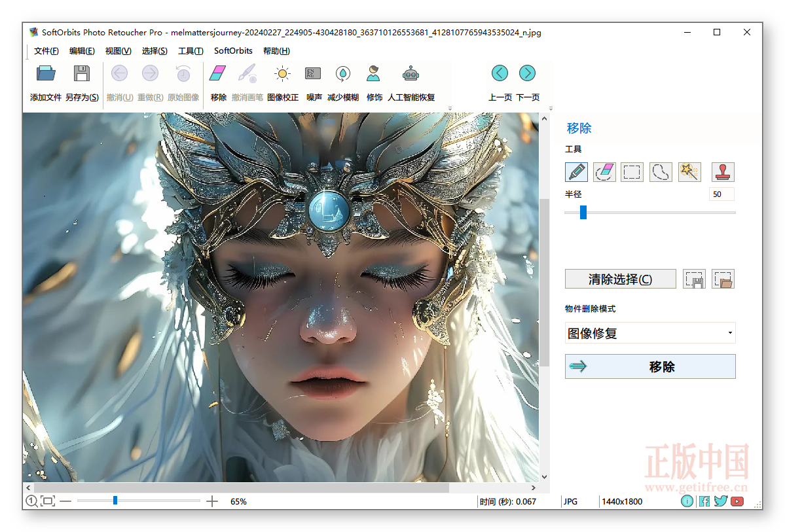Screen dimensions: 785x532
Task: Click the zoom in plus icon
Action: [x=212, y=501]
